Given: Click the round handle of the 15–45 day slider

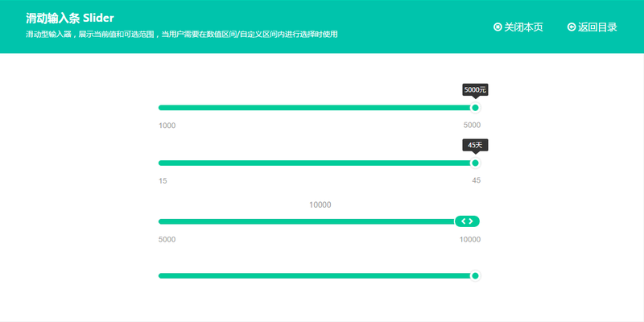Looking at the screenshot, I should coord(475,163).
